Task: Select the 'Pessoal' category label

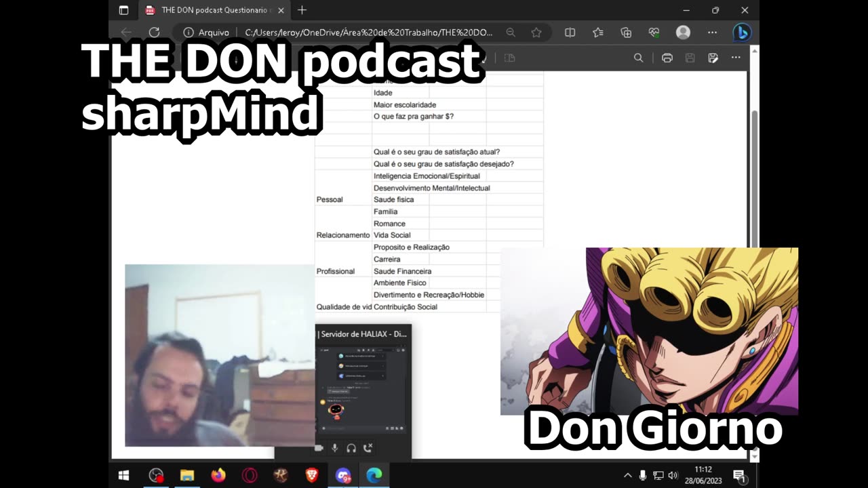Action: [330, 200]
